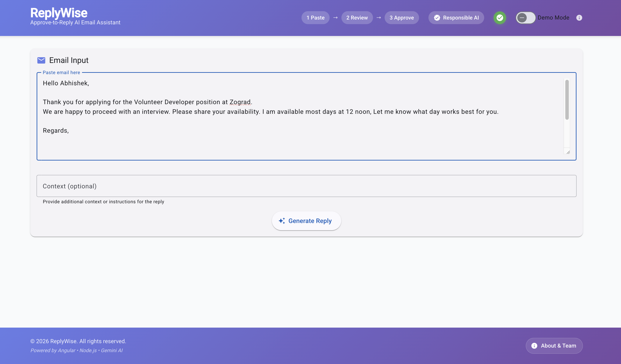Click the info icon in About & Team
The height and width of the screenshot is (364, 621).
coord(534,346)
